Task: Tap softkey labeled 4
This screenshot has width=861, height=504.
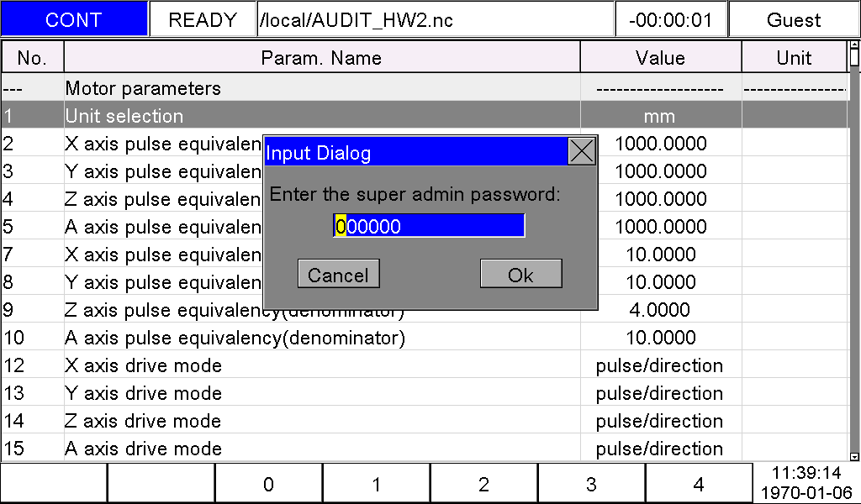Action: [699, 484]
